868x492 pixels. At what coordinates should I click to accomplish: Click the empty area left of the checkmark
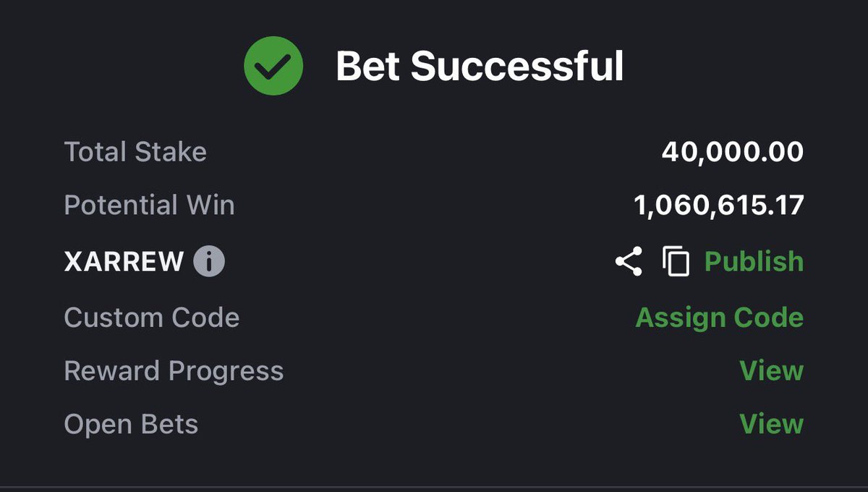click(x=122, y=66)
